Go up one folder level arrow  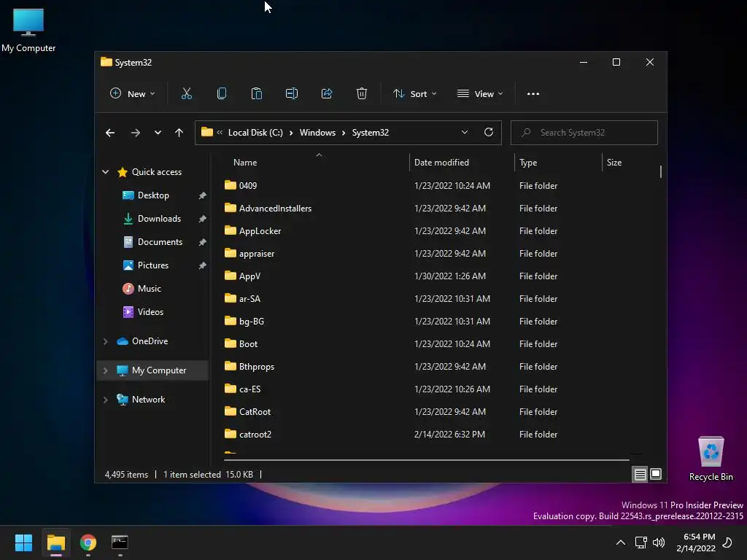(179, 133)
